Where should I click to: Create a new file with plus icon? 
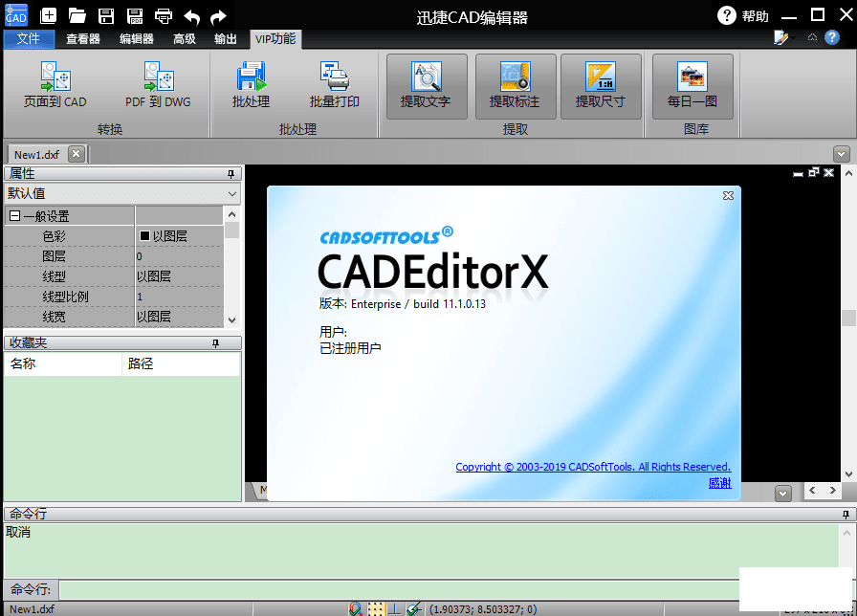click(x=49, y=16)
